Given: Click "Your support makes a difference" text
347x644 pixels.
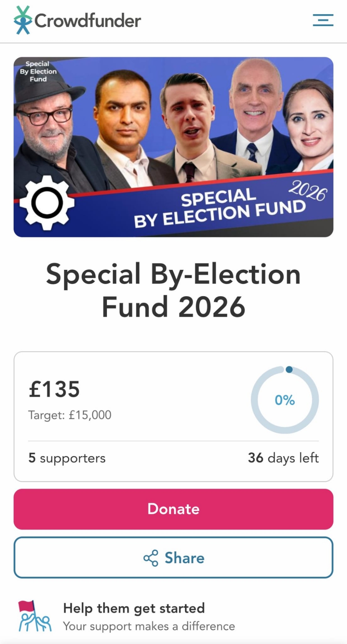Looking at the screenshot, I should pyautogui.click(x=149, y=626).
